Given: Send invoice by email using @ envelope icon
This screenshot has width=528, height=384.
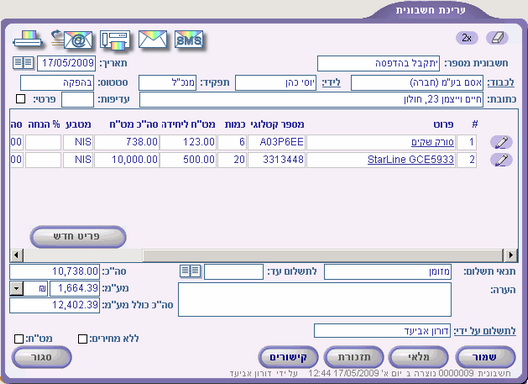Looking at the screenshot, I should pos(72,40).
